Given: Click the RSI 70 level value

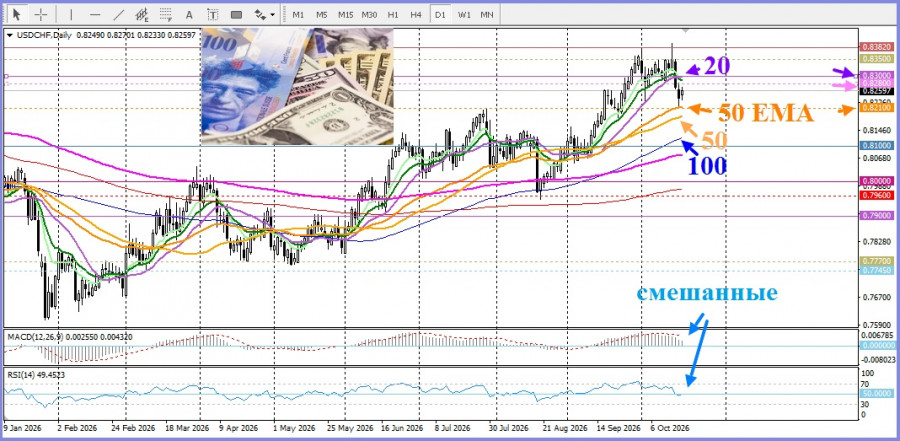Looking at the screenshot, I should (x=866, y=384).
